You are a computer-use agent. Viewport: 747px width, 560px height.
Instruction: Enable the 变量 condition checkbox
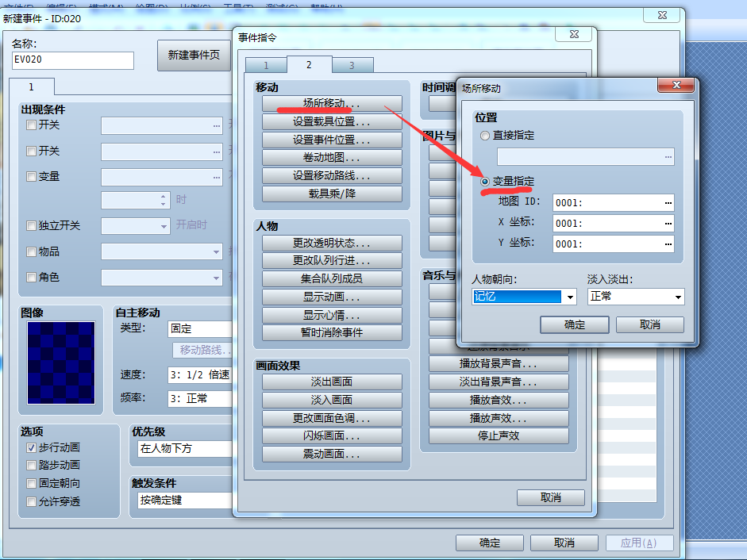tap(32, 177)
